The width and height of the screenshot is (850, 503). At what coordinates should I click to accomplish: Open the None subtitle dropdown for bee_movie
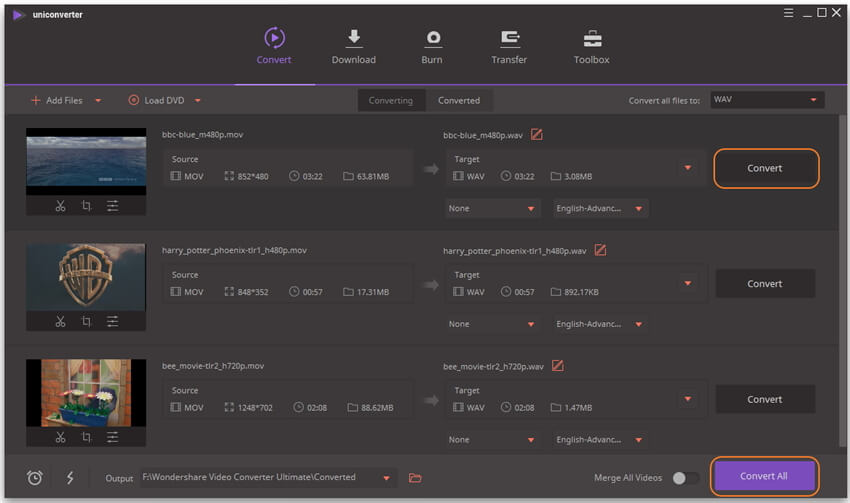tap(492, 440)
